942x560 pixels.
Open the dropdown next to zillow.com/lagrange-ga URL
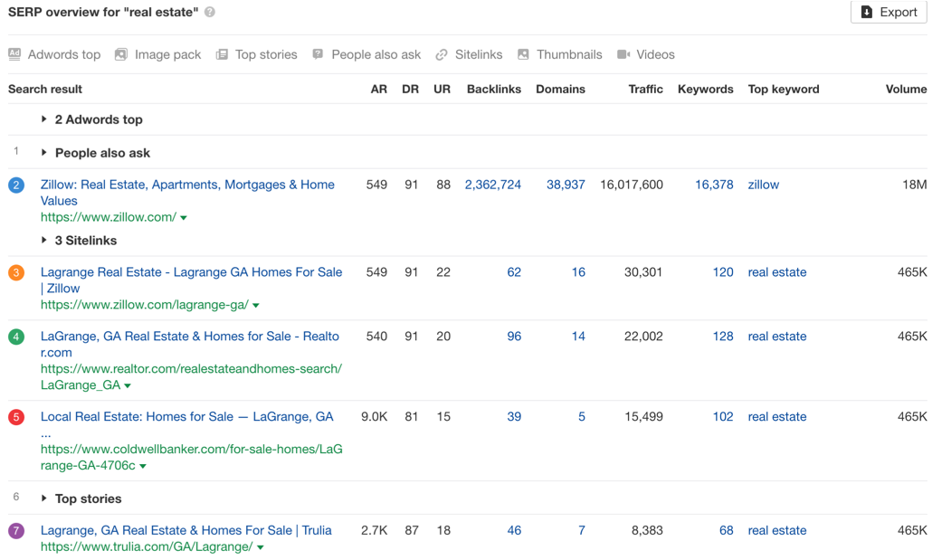point(256,306)
